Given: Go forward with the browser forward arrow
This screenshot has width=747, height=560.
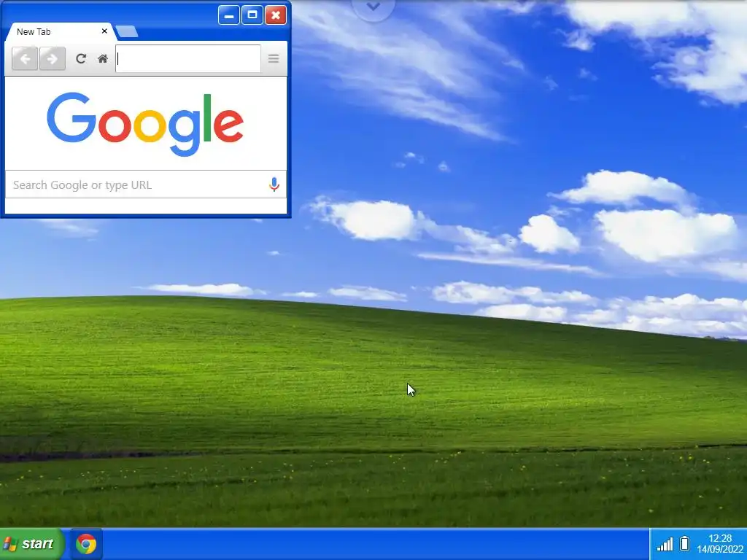Looking at the screenshot, I should point(53,58).
